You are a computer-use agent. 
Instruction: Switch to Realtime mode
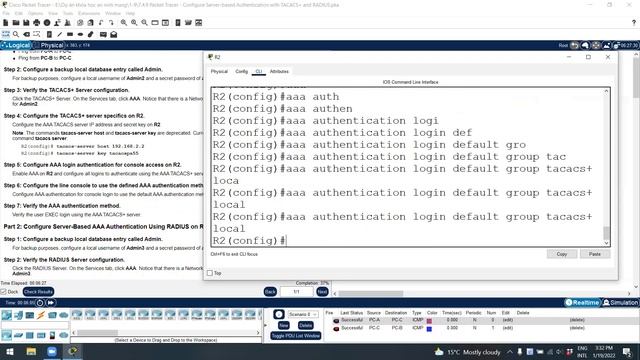click(582, 302)
